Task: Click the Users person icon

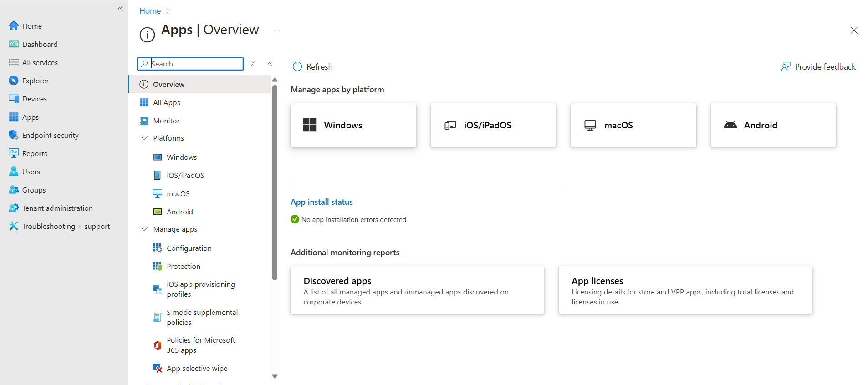Action: click(14, 172)
